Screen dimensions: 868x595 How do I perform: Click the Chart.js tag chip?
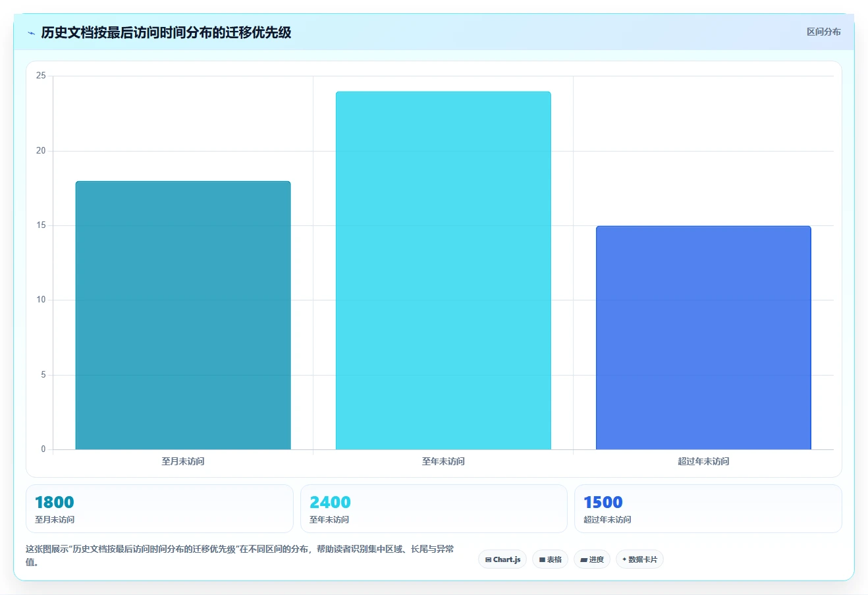pos(502,559)
